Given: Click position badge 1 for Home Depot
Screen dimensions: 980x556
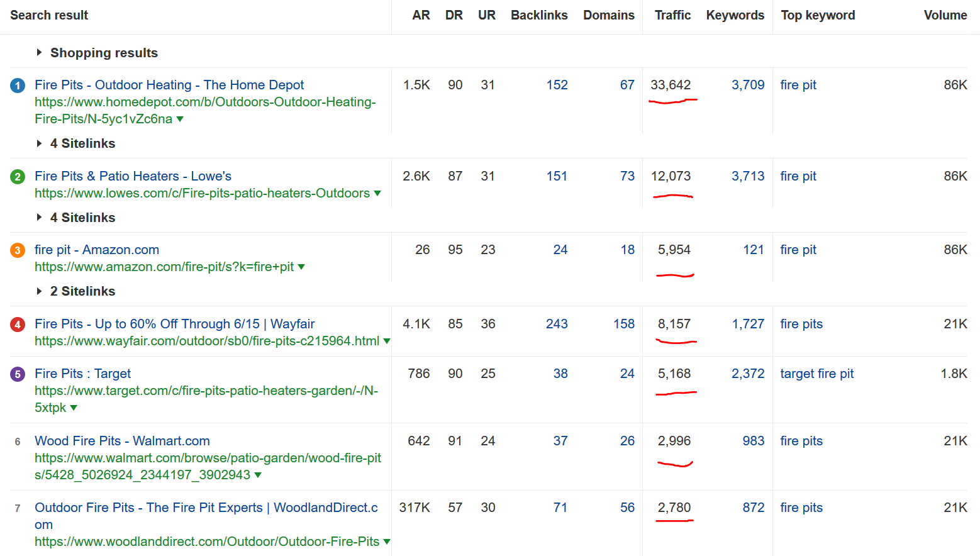Looking at the screenshot, I should 18,86.
